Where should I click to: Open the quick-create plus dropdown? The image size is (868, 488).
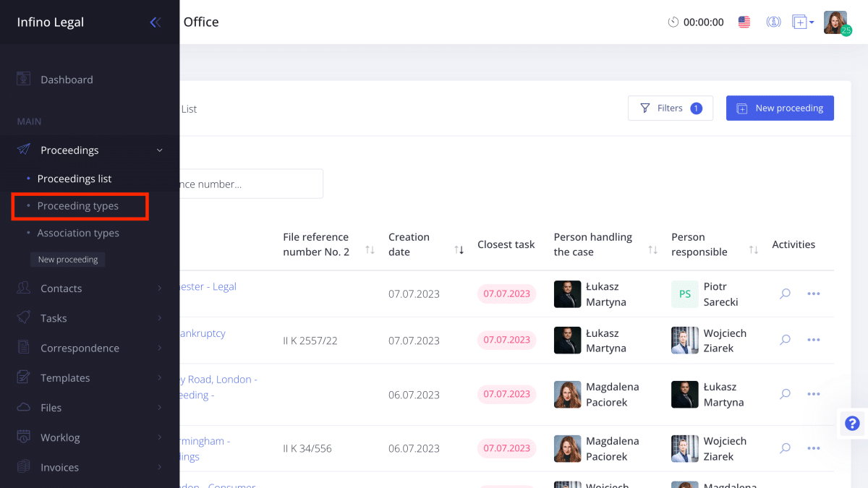click(x=801, y=22)
